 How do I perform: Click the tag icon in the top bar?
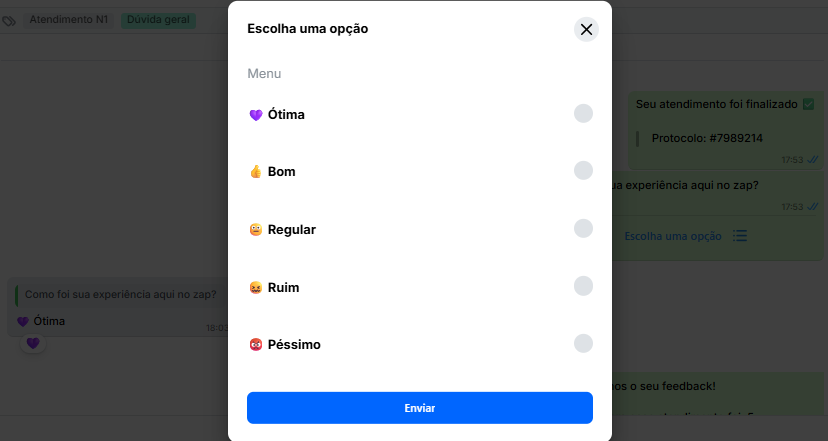click(9, 20)
